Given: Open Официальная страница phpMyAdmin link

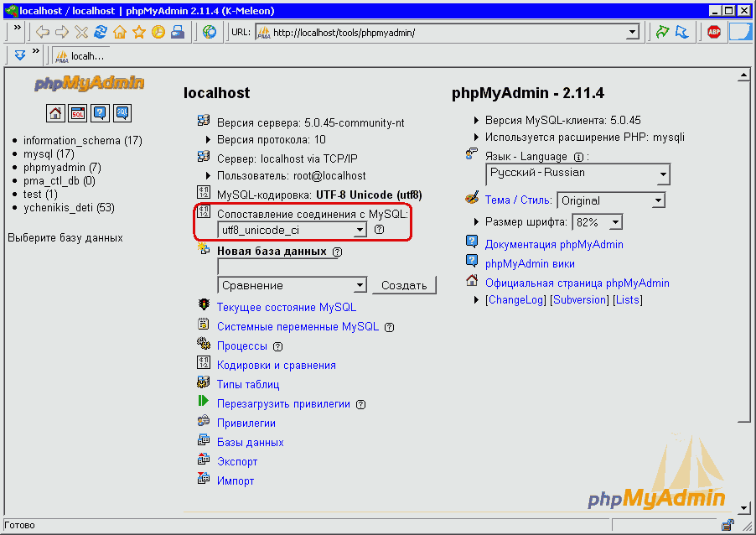Looking at the screenshot, I should (x=577, y=283).
